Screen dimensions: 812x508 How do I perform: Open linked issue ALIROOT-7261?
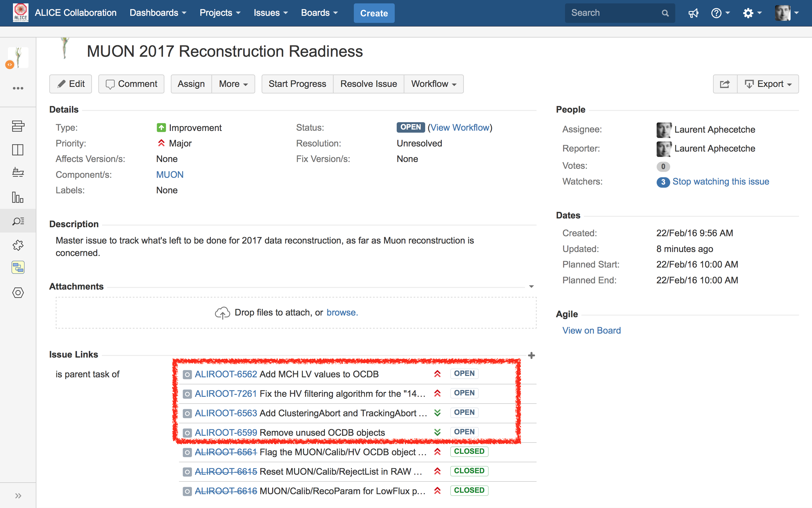point(226,394)
